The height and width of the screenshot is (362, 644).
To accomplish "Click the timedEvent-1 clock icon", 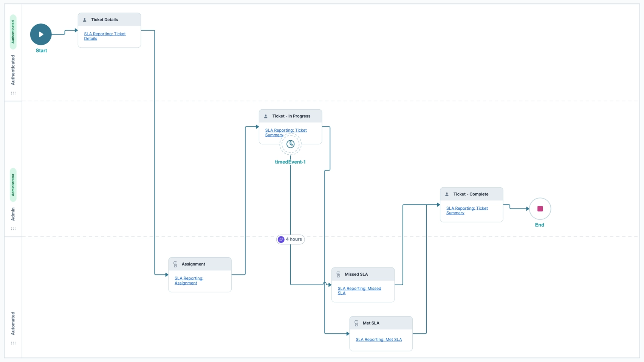I will click(x=290, y=144).
